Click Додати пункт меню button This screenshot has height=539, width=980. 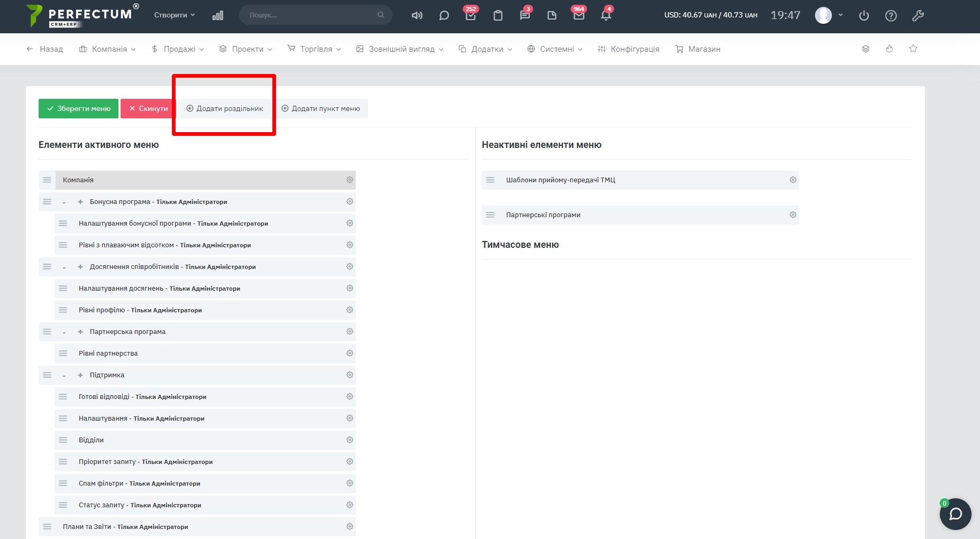320,108
